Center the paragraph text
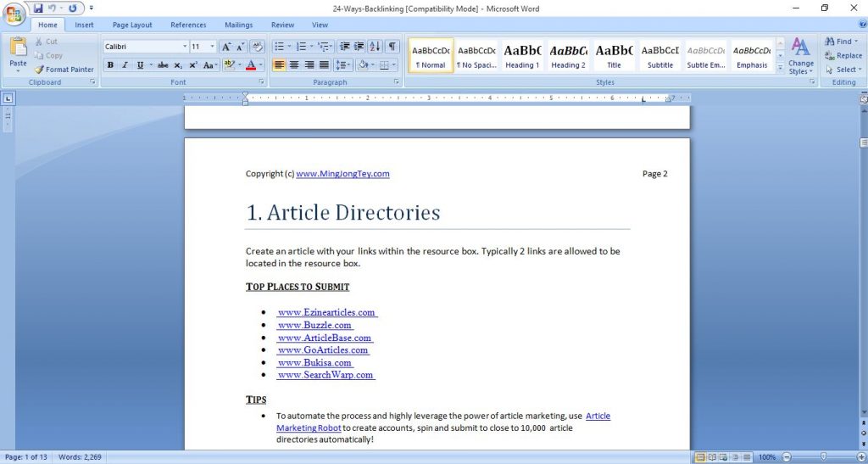Image resolution: width=868 pixels, height=464 pixels. click(294, 65)
